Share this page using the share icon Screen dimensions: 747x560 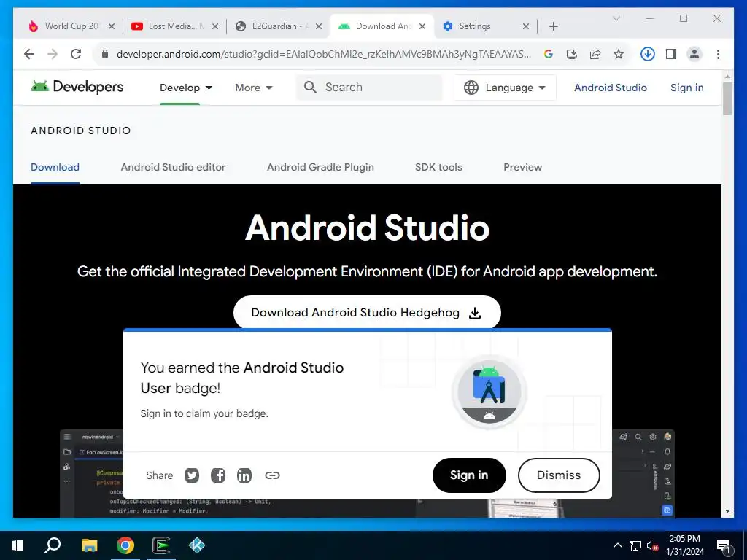[595, 54]
